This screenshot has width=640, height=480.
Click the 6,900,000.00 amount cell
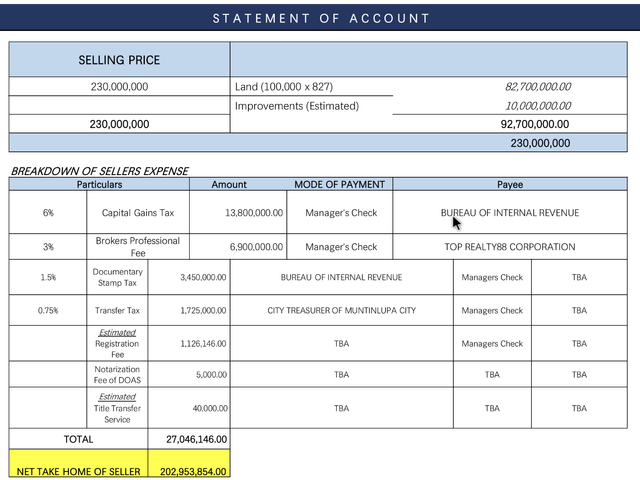tap(238, 247)
